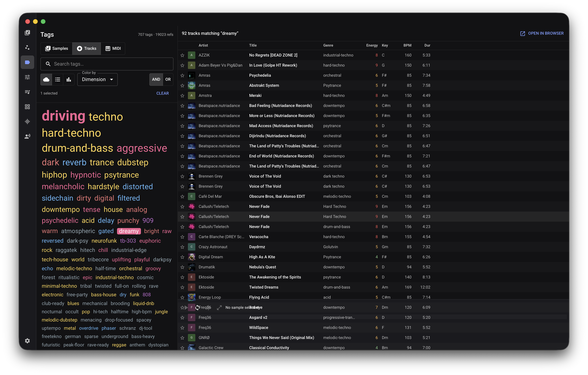The height and width of the screenshot is (375, 588).
Task: Select the melancholic tag
Action: (63, 186)
